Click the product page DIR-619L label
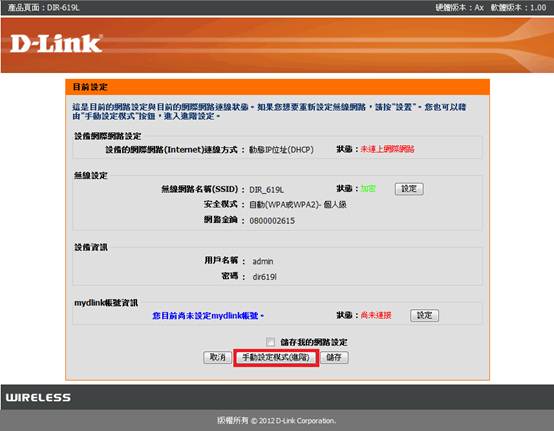 click(43, 7)
